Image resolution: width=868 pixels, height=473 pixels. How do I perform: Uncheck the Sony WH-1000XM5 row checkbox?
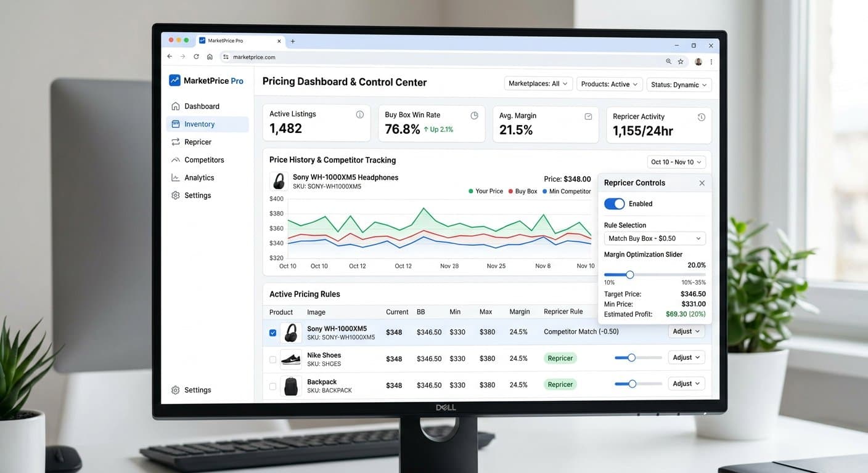pos(273,333)
